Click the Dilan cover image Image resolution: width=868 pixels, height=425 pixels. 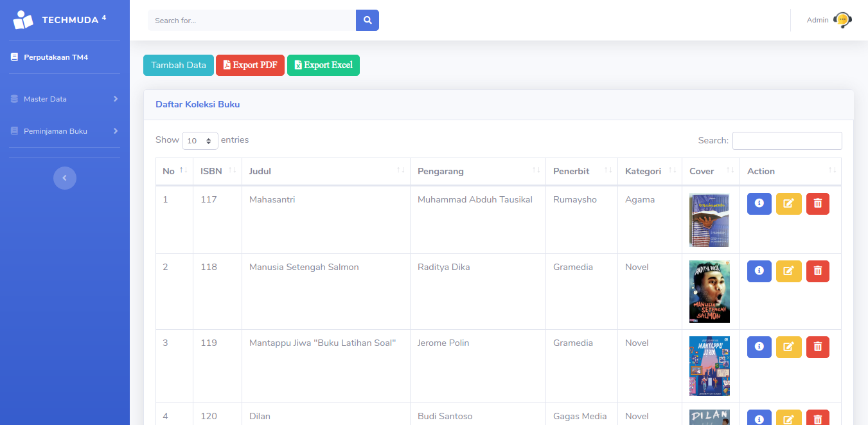709,417
